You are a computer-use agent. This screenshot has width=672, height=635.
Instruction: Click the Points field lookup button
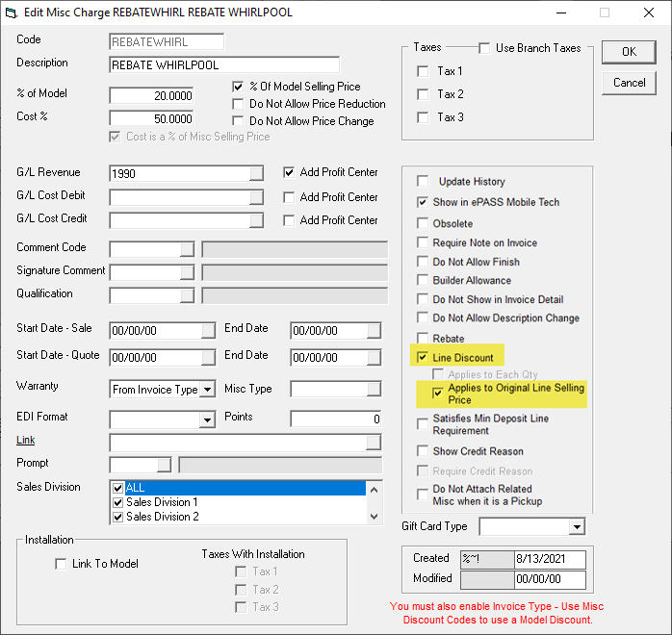[x=373, y=419]
